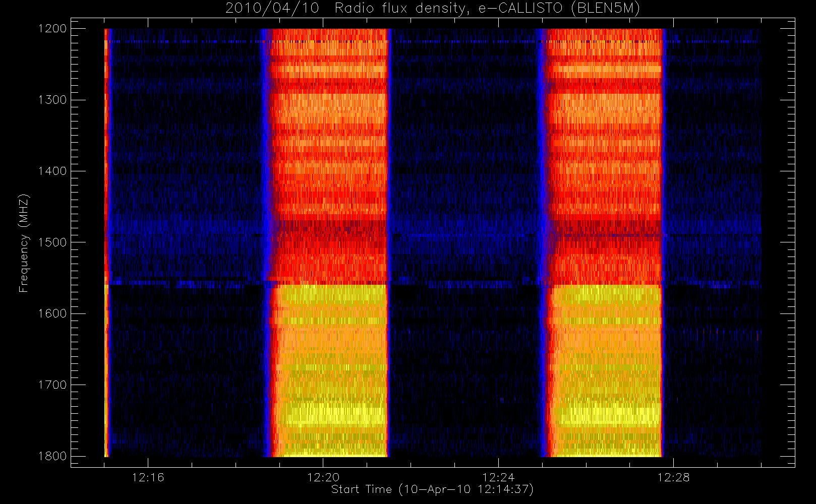816x504 pixels.
Task: Select the 1700 frequency axis label
Action: click(x=52, y=385)
